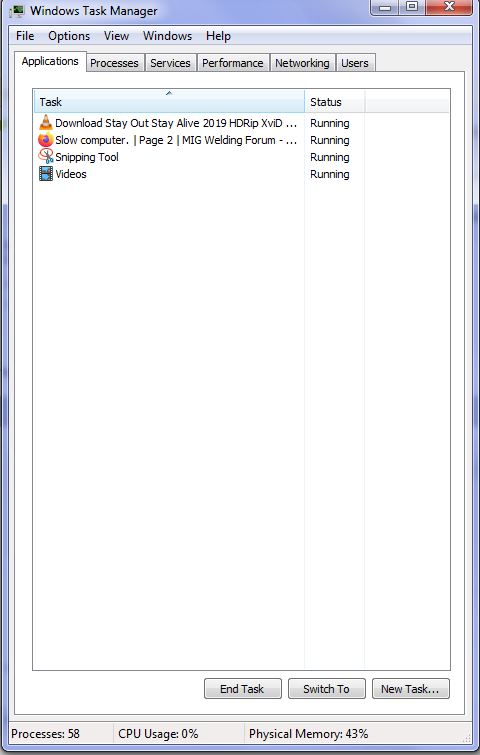Click the End Task button
Screen dimensions: 480x755
point(243,689)
